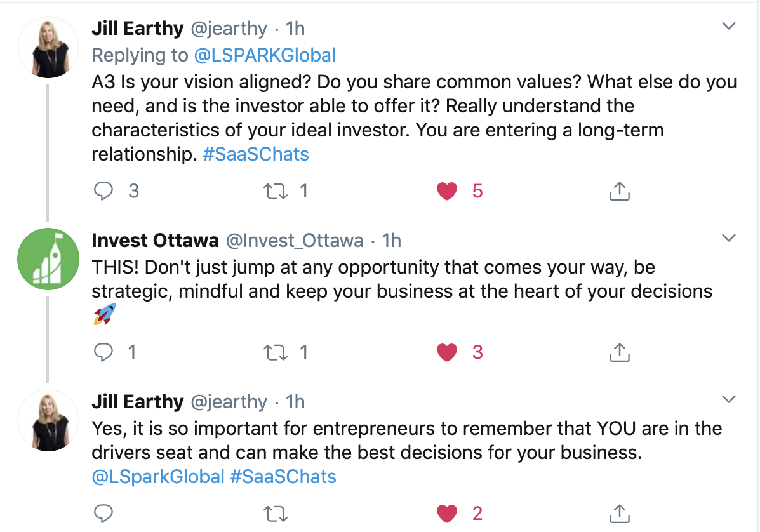Reply to the Invest Ottawa tweet
The image size is (760, 532).
pyautogui.click(x=103, y=352)
